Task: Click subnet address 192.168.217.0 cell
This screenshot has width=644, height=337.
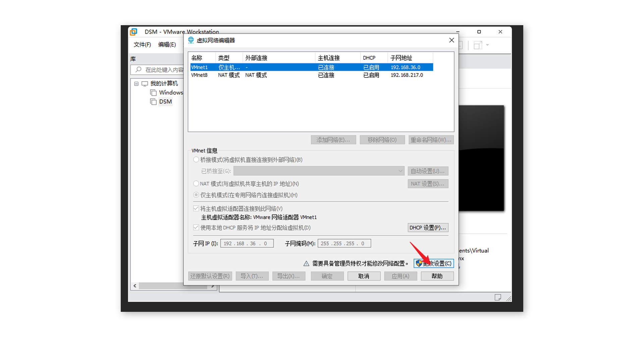Action: (x=407, y=75)
